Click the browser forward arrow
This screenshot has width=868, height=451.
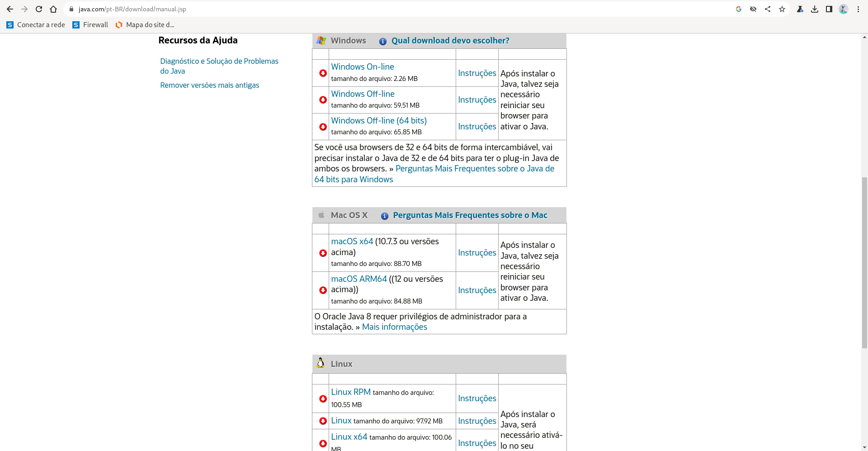[x=24, y=9]
